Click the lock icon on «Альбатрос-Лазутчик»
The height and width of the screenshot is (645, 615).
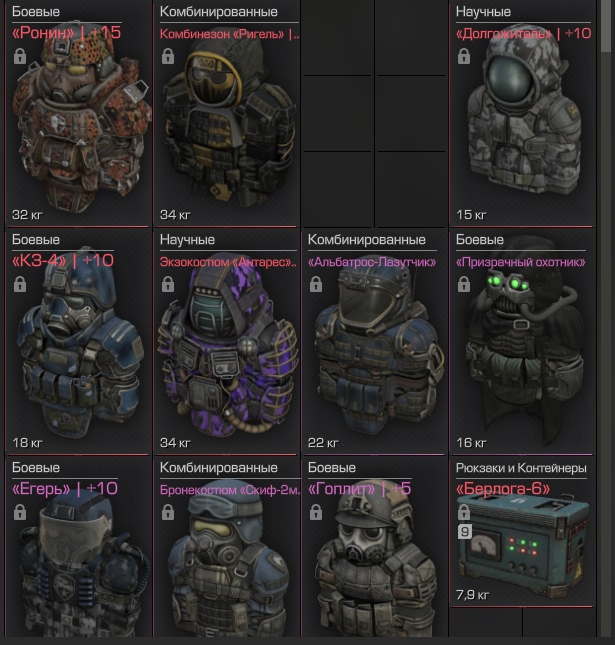click(x=316, y=284)
